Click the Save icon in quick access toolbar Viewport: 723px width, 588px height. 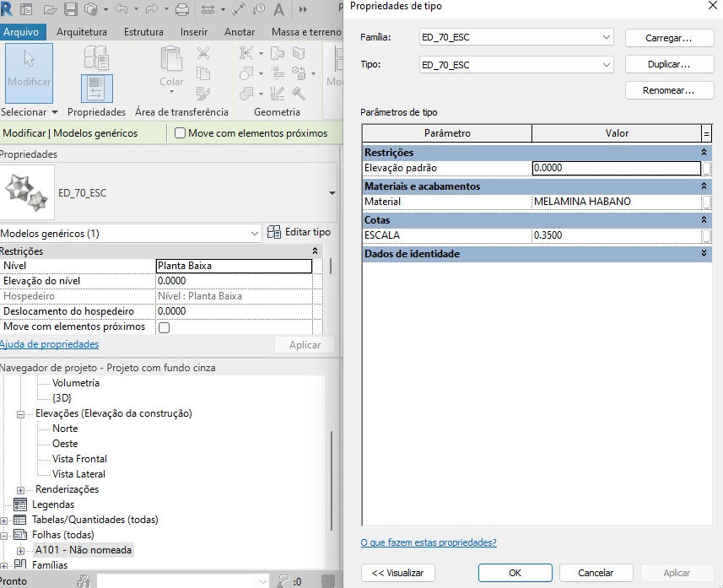click(x=71, y=9)
